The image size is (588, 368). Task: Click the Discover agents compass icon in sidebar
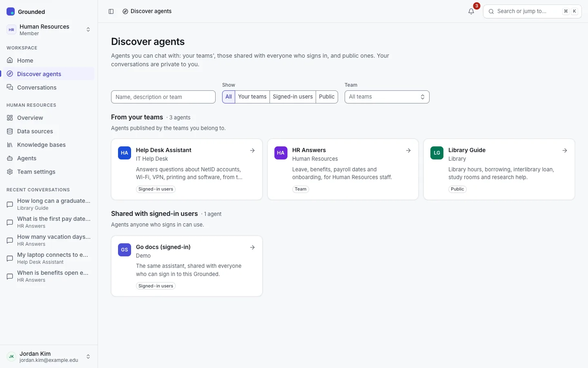(10, 74)
